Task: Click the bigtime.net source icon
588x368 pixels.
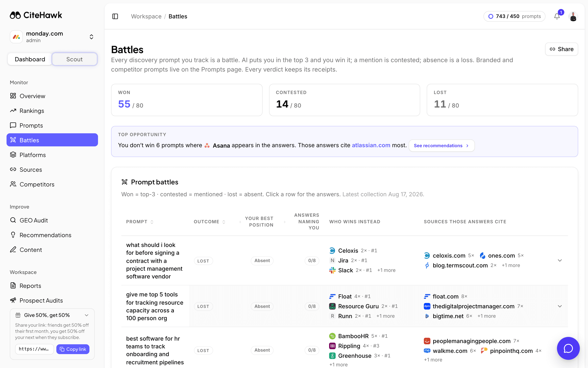Action: point(427,316)
